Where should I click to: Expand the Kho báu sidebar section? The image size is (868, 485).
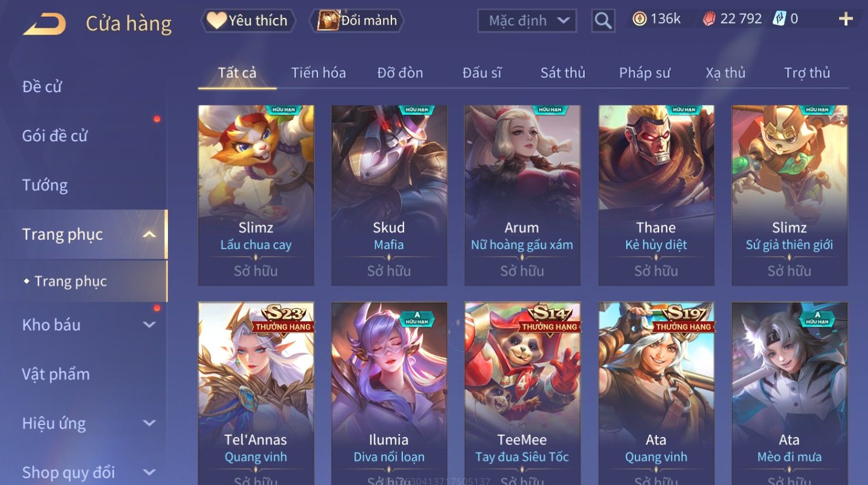[x=149, y=325]
